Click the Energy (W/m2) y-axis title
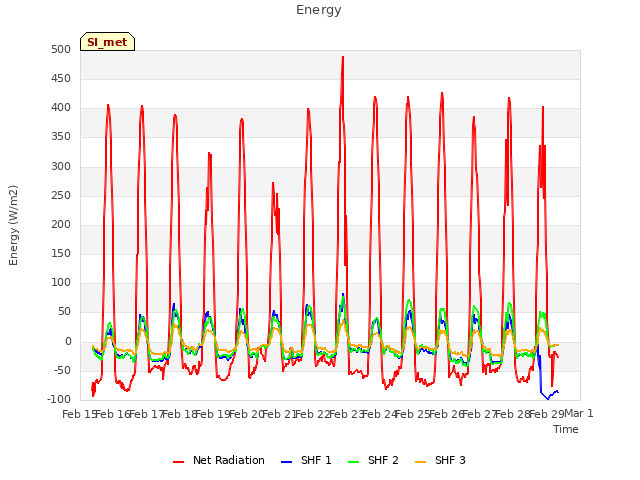 [x=13, y=225]
